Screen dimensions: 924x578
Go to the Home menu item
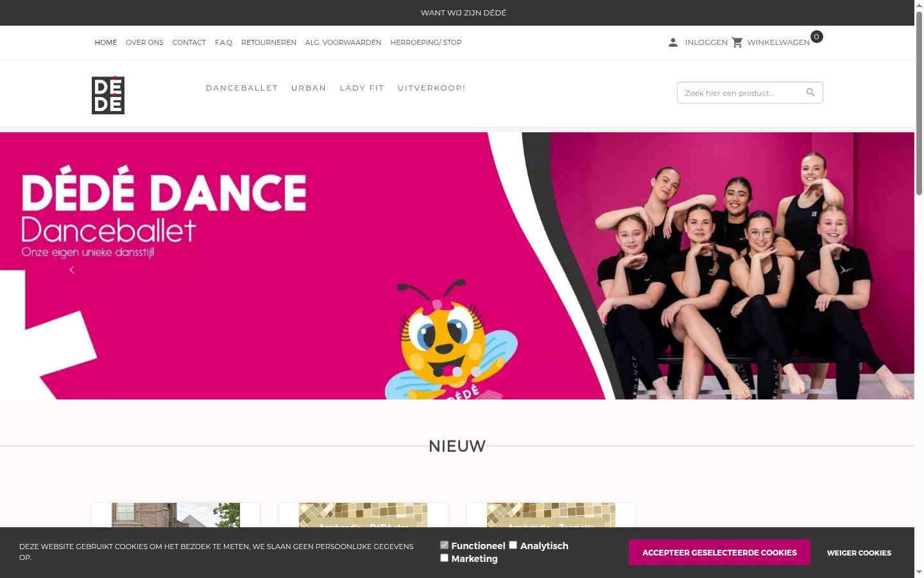point(106,42)
